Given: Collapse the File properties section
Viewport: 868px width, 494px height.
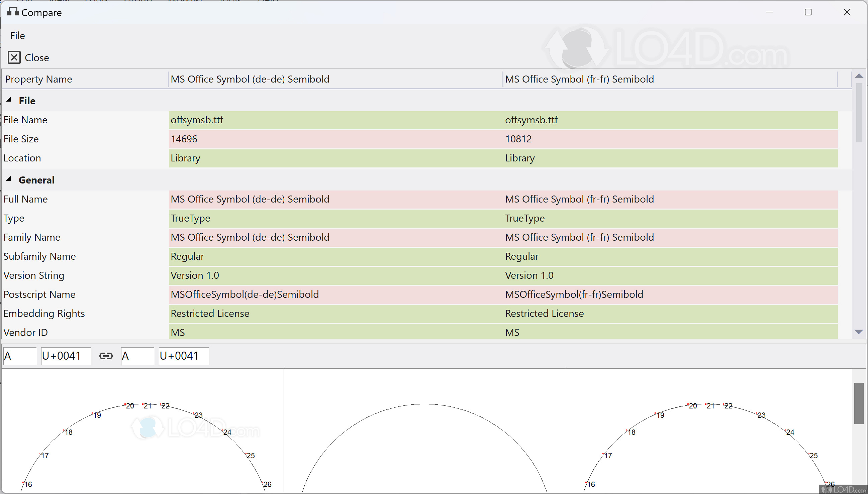Looking at the screenshot, I should click(9, 99).
